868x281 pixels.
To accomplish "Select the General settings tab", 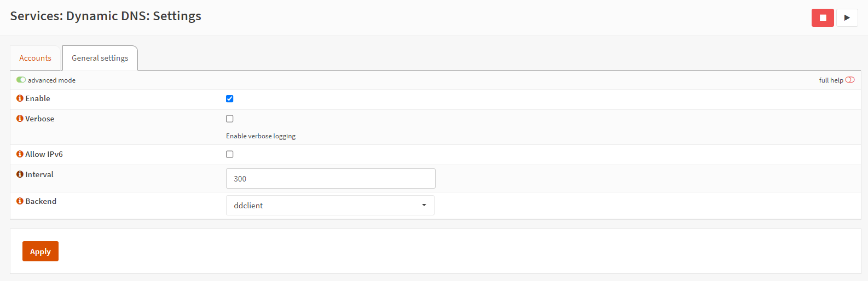I will click(x=100, y=58).
